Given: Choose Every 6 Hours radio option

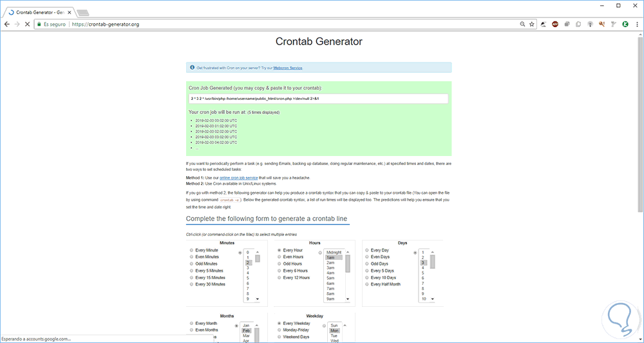Looking at the screenshot, I should pos(279,271).
